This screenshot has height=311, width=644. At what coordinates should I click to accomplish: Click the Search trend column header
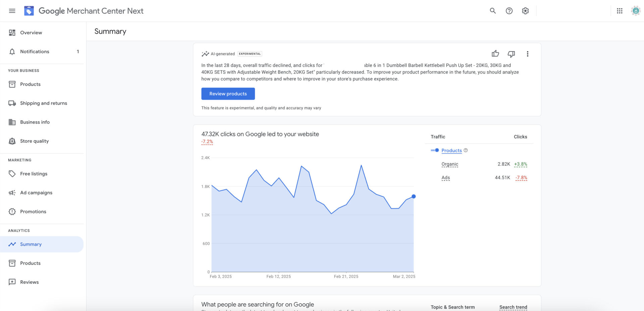coord(513,307)
